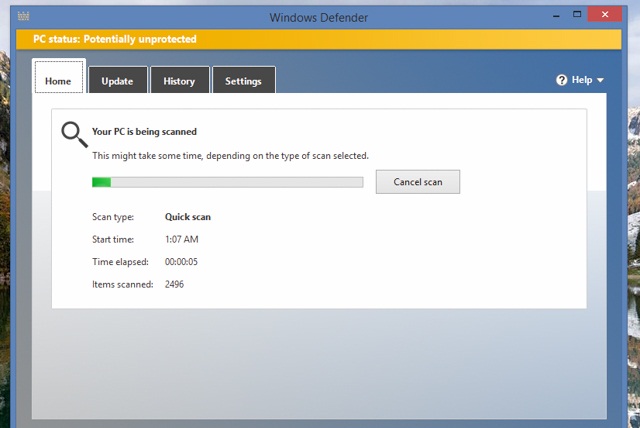
Task: Expand the Help dropdown arrow
Action: click(601, 80)
